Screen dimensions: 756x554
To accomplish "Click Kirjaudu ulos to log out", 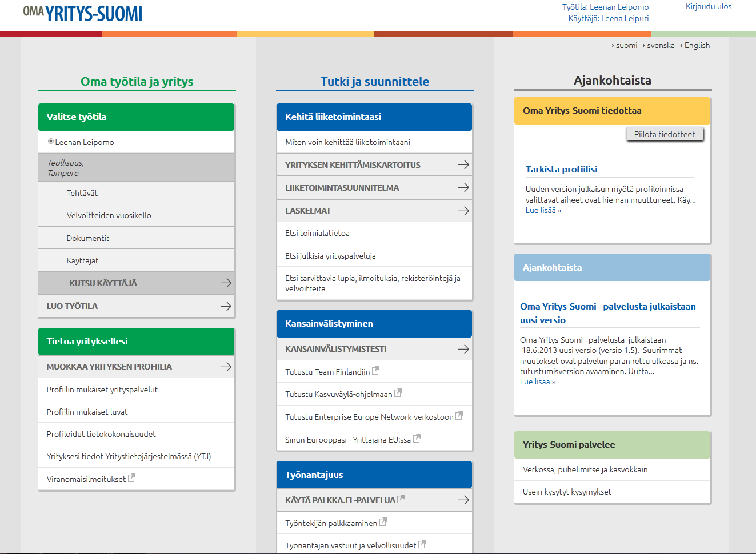I will pyautogui.click(x=709, y=6).
